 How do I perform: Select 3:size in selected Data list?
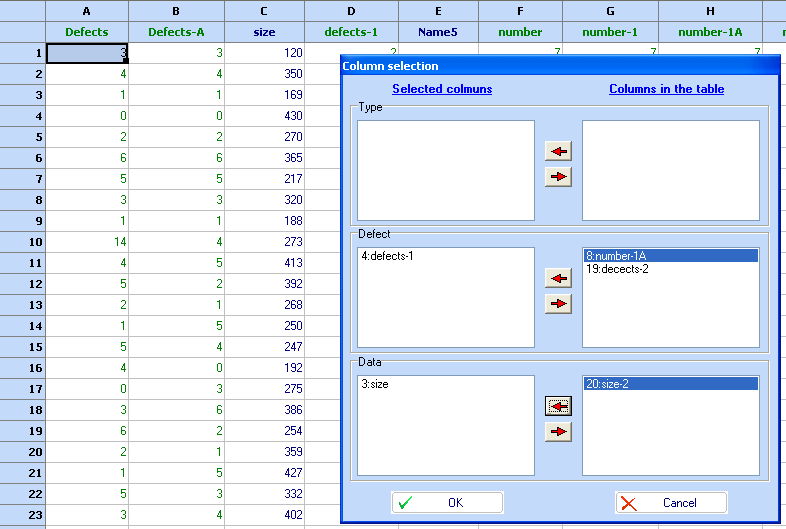(375, 383)
